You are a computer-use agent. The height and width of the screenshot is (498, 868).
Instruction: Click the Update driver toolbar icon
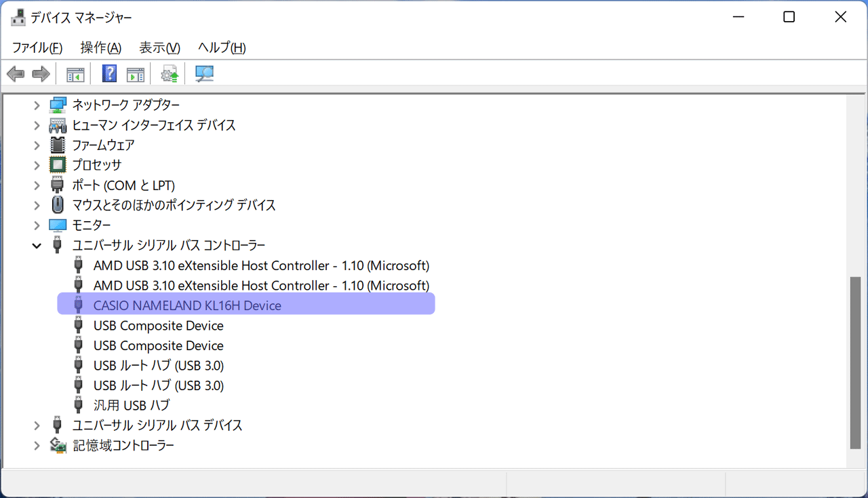pyautogui.click(x=170, y=74)
